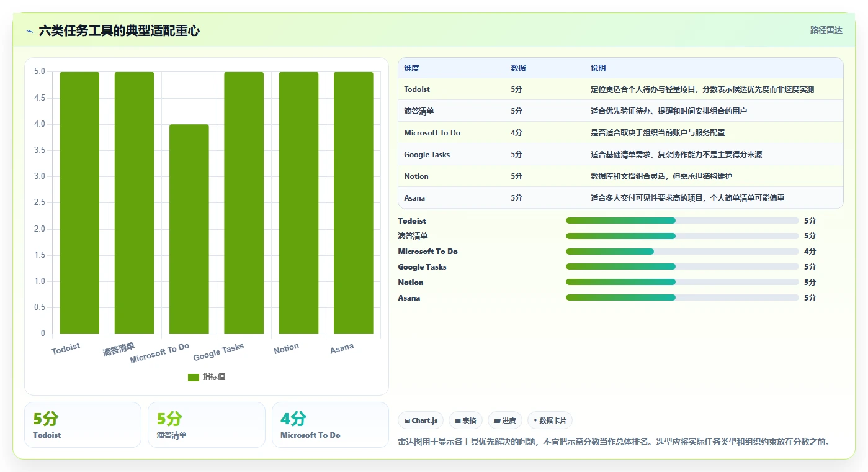Select the Asana bar in the bar chart
Viewport: 868px width, 472px height.
point(353,202)
